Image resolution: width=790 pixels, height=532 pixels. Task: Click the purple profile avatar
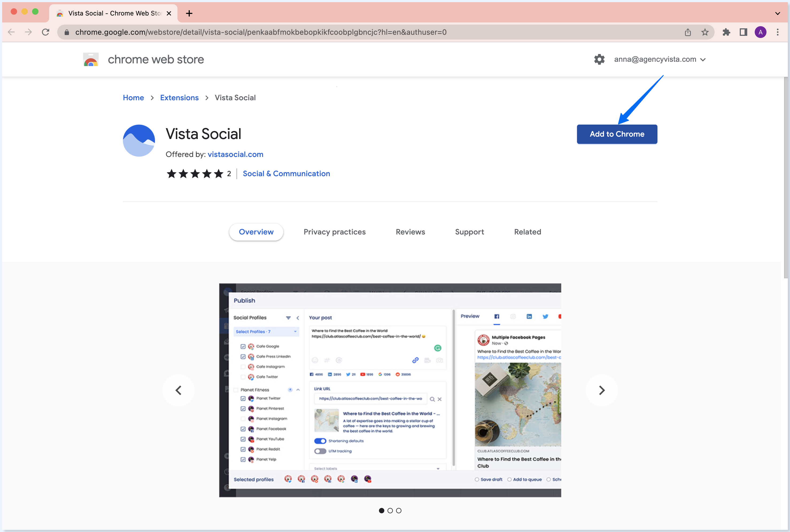760,32
